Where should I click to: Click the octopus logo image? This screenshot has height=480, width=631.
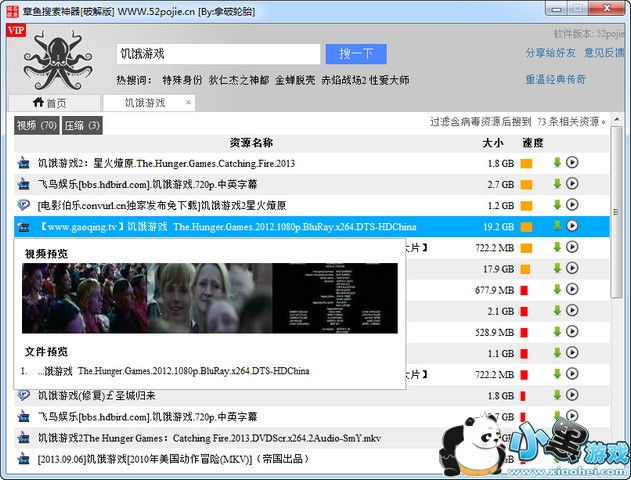pos(58,60)
